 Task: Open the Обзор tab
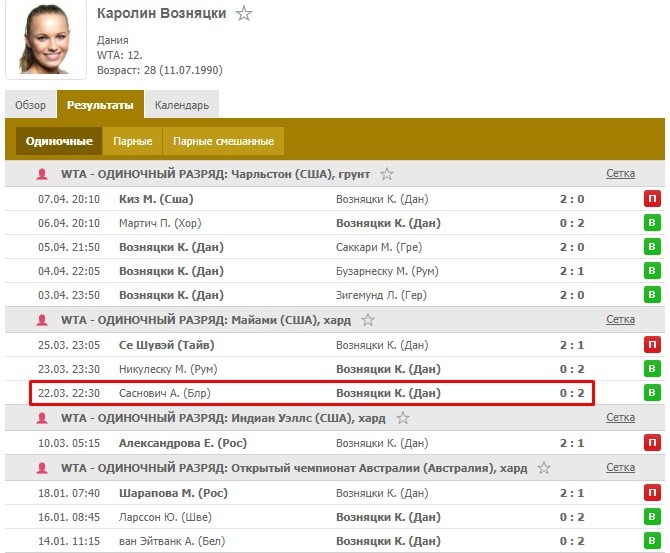(x=30, y=105)
